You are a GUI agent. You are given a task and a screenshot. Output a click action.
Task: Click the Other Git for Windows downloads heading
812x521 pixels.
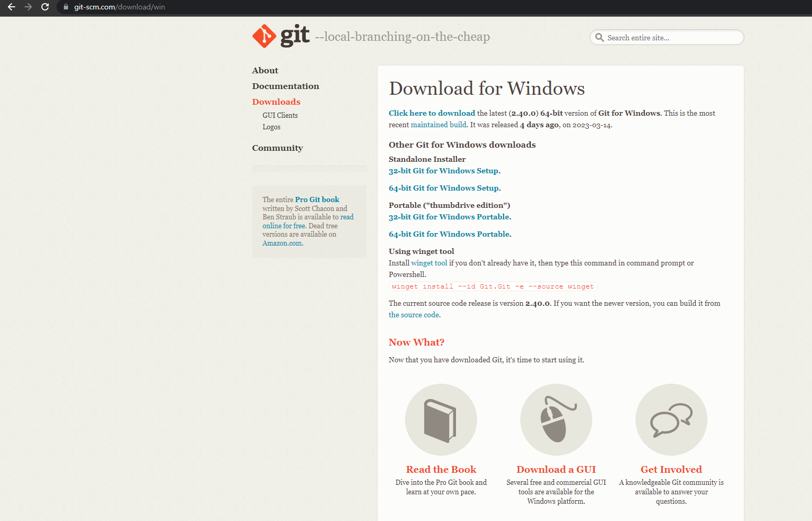pos(462,145)
